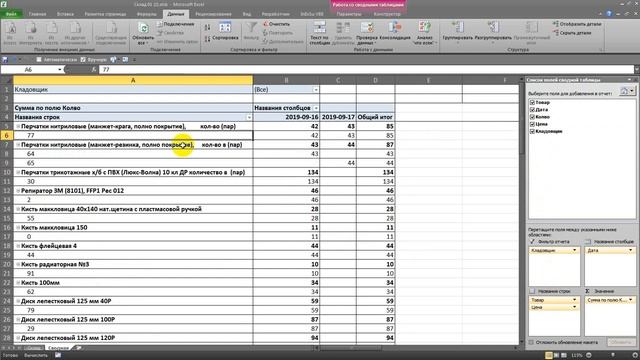Uncheck the Дата field checkbox
This screenshot has height=360, width=640.
click(532, 110)
